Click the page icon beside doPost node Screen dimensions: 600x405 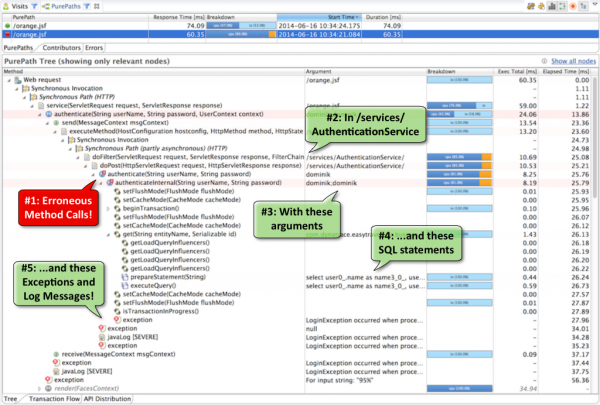pyautogui.click(x=95, y=166)
